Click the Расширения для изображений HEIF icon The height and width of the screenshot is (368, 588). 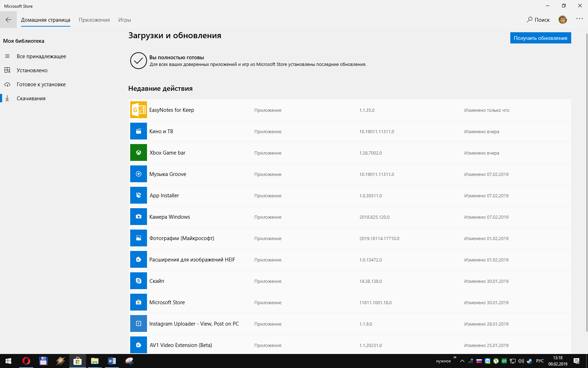(139, 259)
